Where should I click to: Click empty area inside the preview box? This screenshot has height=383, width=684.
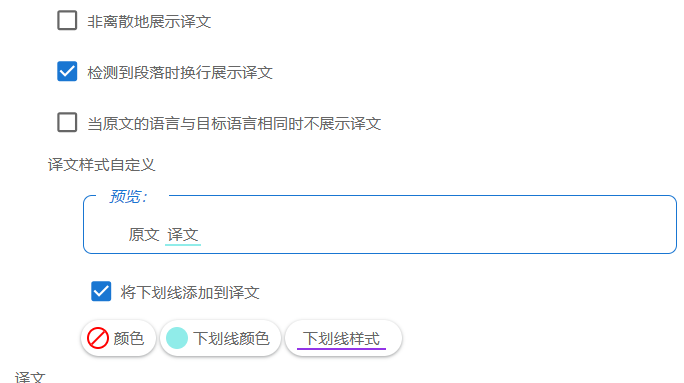point(436,227)
